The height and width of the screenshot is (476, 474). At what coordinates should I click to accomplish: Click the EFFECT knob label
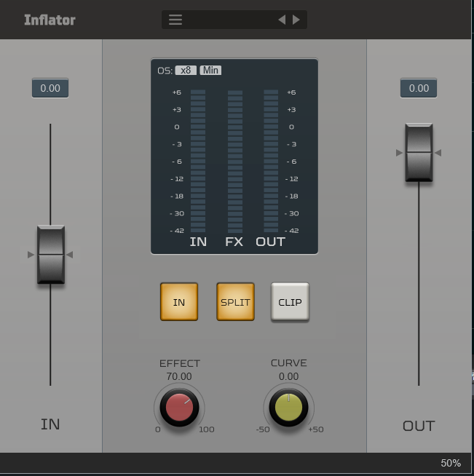[x=180, y=363]
